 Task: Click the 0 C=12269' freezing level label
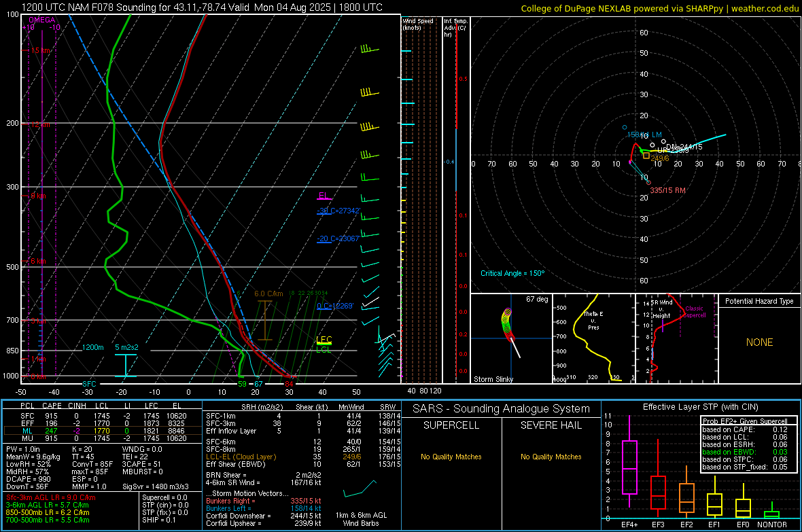point(335,306)
